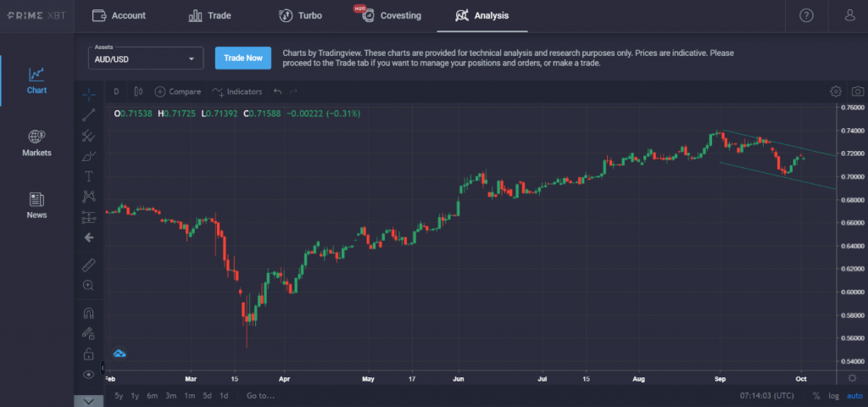This screenshot has width=868, height=407.
Task: Switch to the Trade tab
Action: [x=209, y=15]
